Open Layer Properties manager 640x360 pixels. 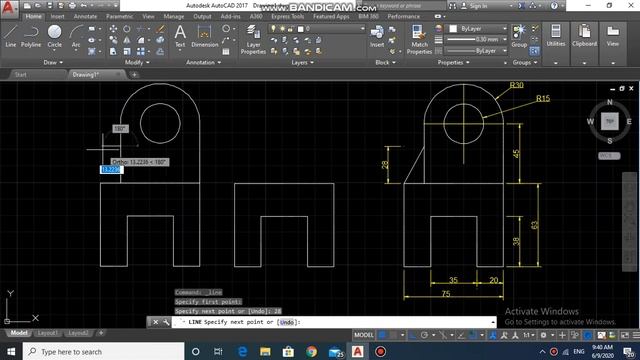coord(253,39)
